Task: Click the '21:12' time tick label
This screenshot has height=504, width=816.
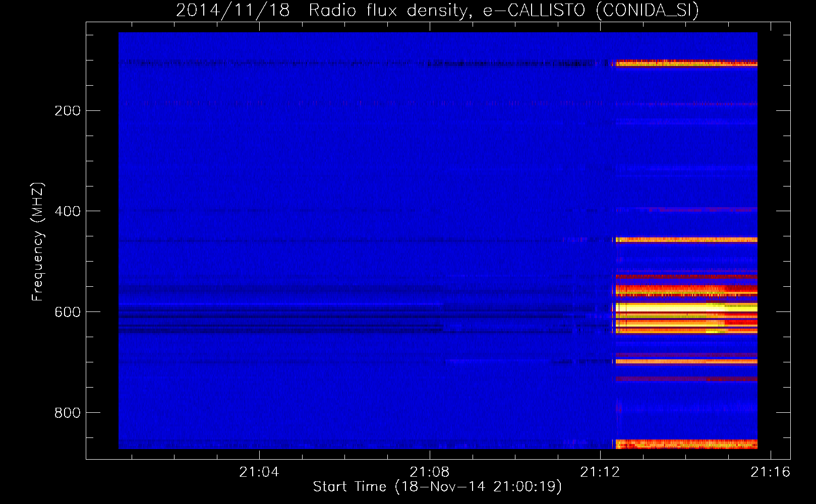Action: pos(600,472)
